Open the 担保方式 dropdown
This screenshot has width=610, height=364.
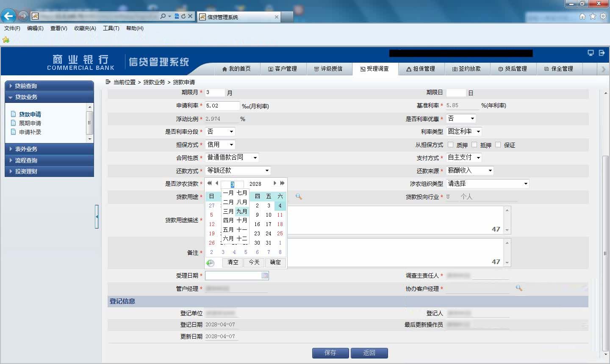[220, 145]
